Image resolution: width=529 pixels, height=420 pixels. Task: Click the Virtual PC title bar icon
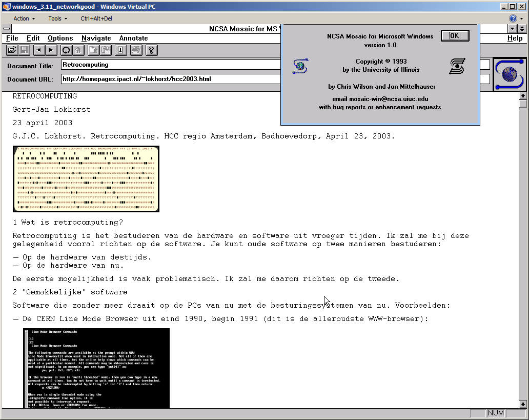[x=7, y=7]
